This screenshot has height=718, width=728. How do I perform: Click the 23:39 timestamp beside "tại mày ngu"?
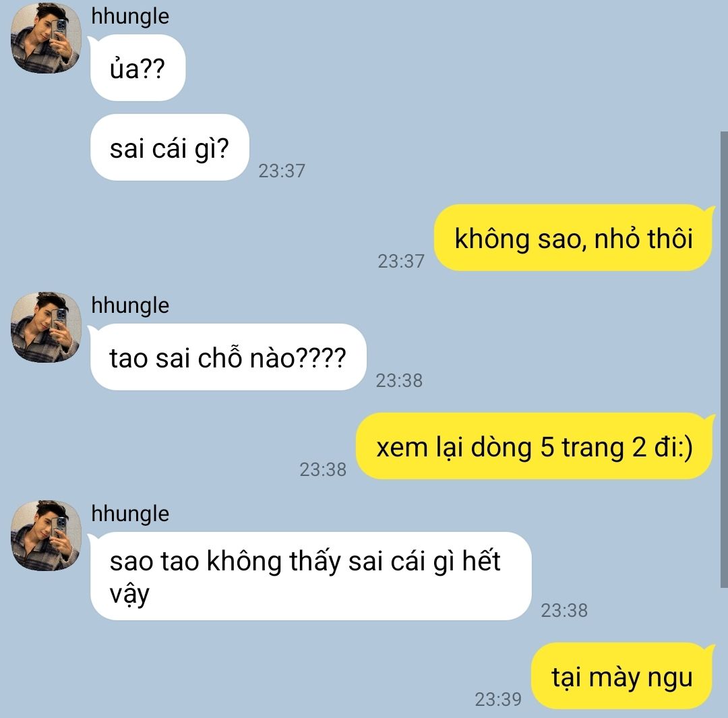[x=497, y=699]
